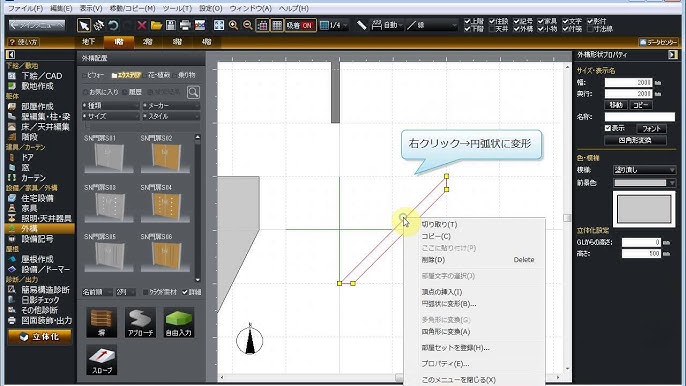Open the 名前順 sort dropdown
Screen dimensions: 686x386
pos(97,292)
